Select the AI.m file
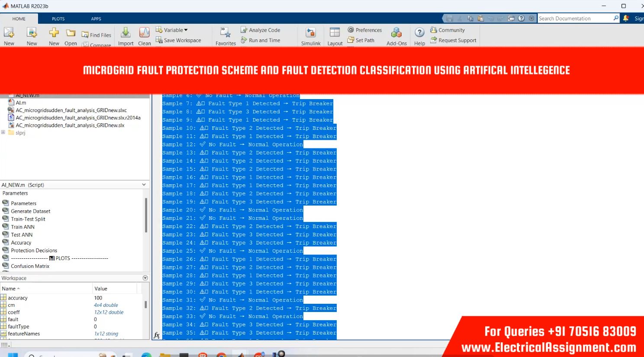This screenshot has width=644, height=357. [21, 103]
